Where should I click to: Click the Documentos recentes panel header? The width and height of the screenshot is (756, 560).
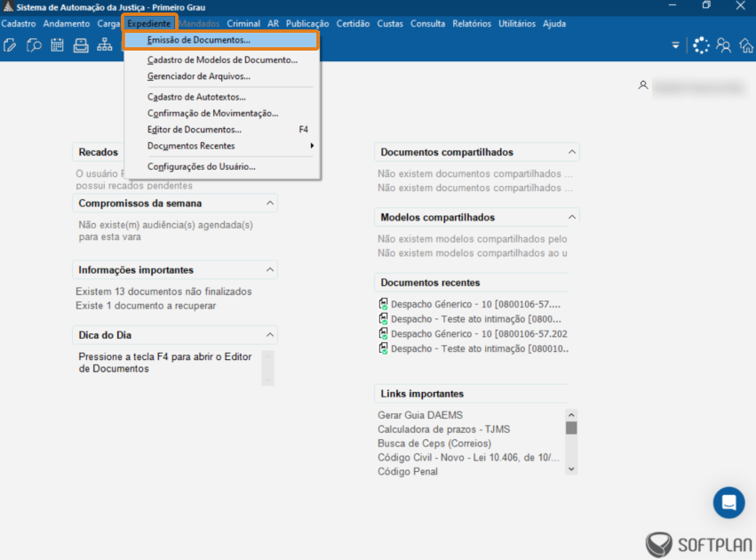(471, 283)
